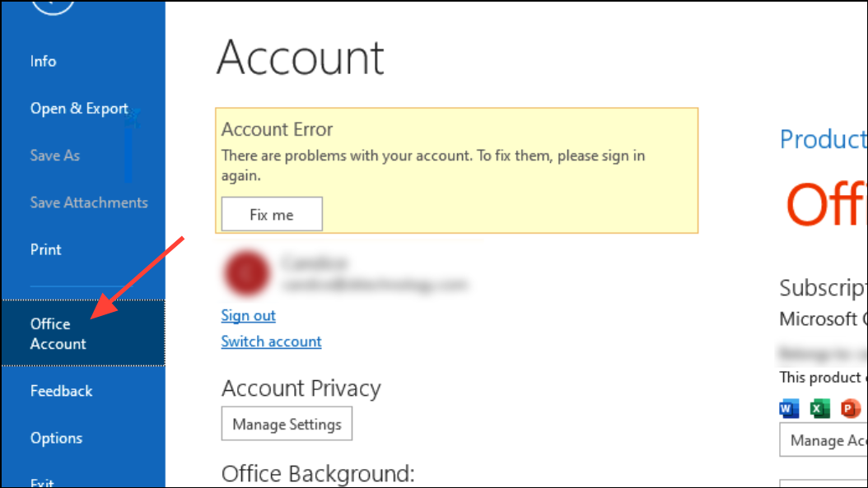Select Office Account in sidebar

(83, 333)
